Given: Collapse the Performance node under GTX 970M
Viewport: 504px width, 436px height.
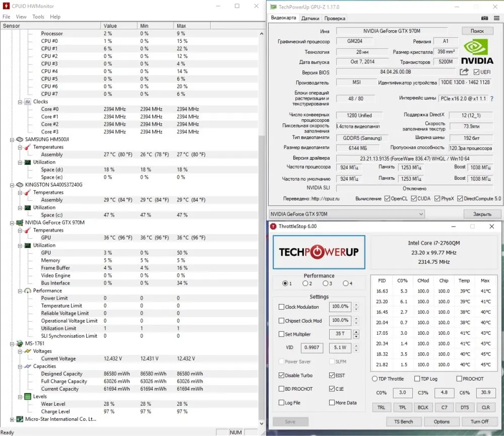Looking at the screenshot, I should coord(20,291).
